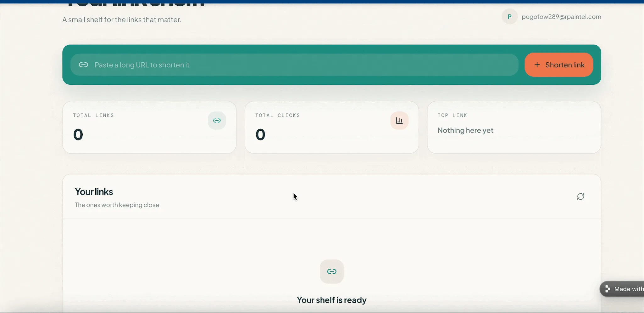Refresh the Your links list
The height and width of the screenshot is (313, 644).
(580, 196)
